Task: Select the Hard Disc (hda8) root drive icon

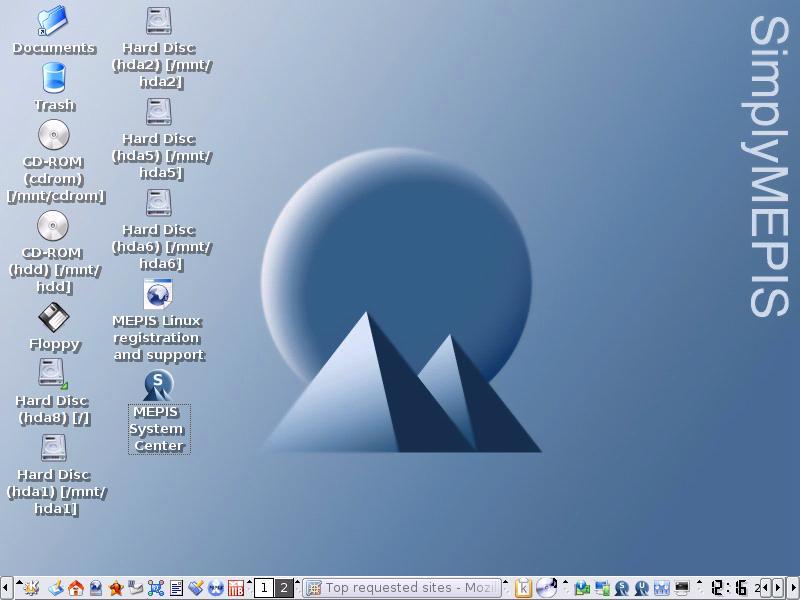Action: (x=52, y=373)
